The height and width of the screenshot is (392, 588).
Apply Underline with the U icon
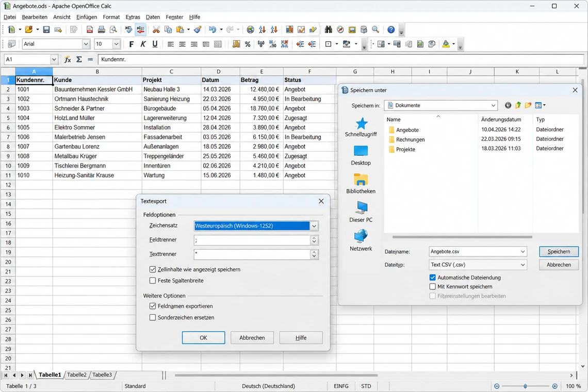click(155, 44)
